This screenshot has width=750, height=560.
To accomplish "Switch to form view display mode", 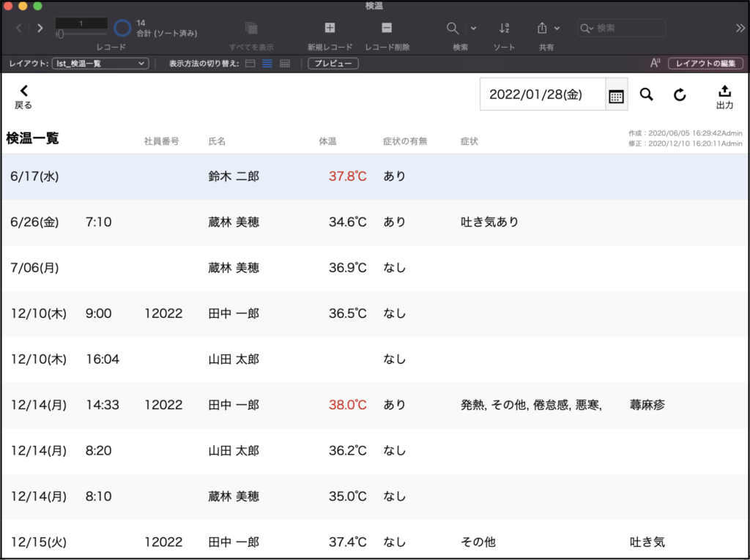I will 250,64.
